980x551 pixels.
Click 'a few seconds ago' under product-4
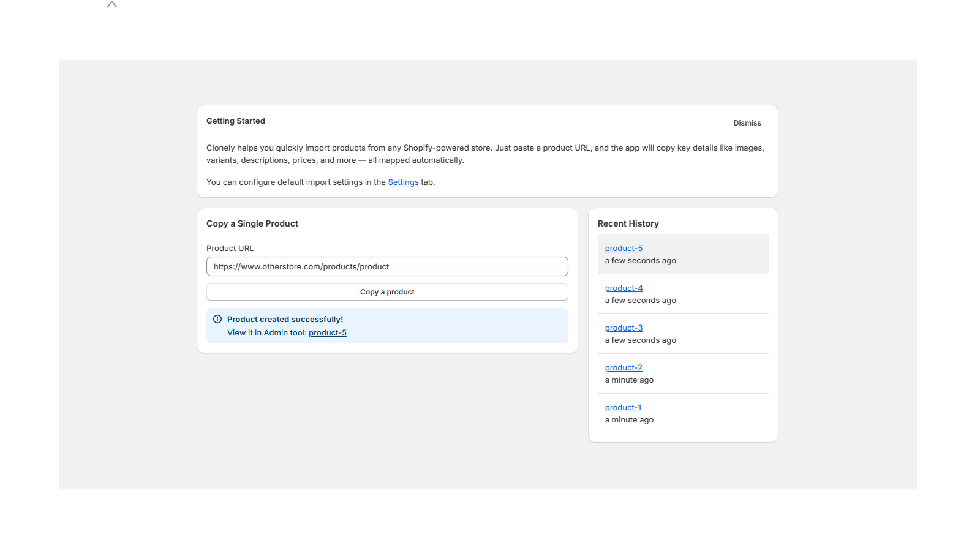click(641, 301)
